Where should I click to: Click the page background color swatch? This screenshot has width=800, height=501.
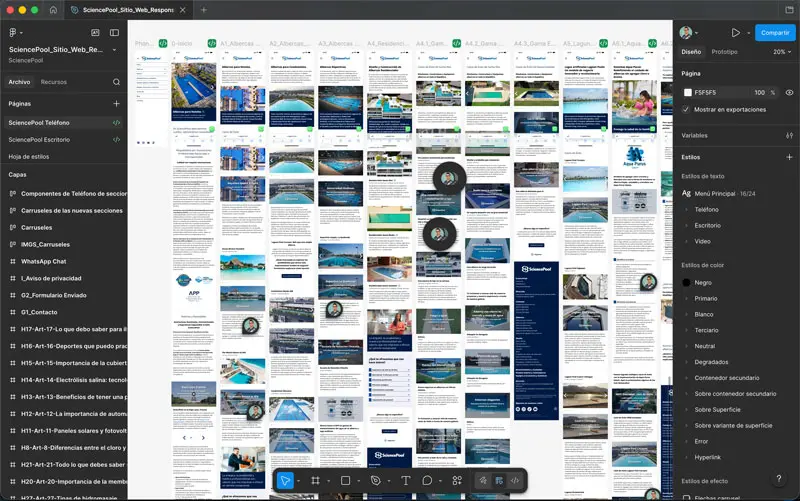pos(688,92)
